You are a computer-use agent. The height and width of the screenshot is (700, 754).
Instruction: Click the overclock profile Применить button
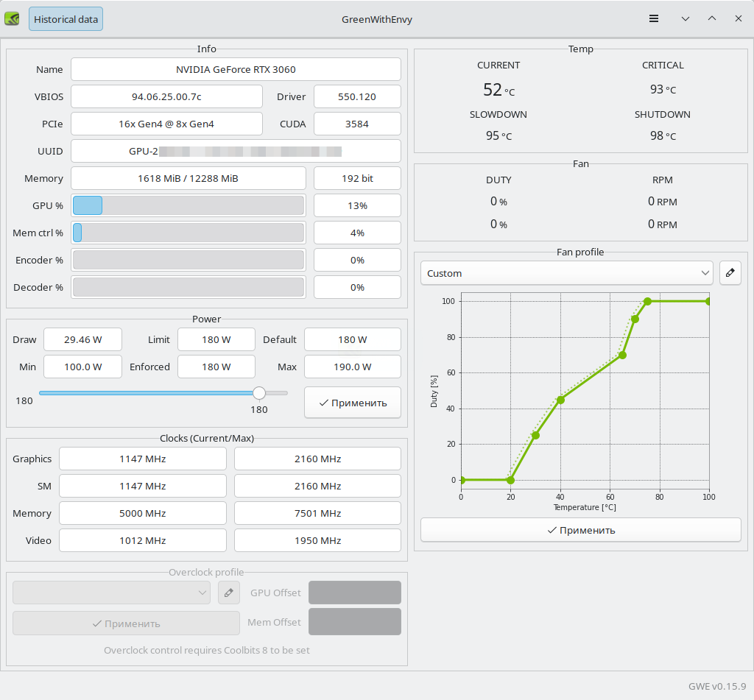point(126,623)
